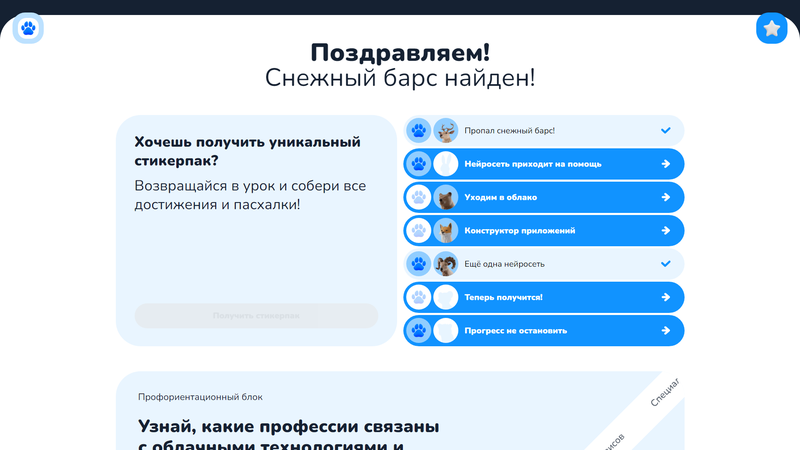The image size is (800, 450).
Task: Click the paw logo in top-left corner
Action: [28, 29]
